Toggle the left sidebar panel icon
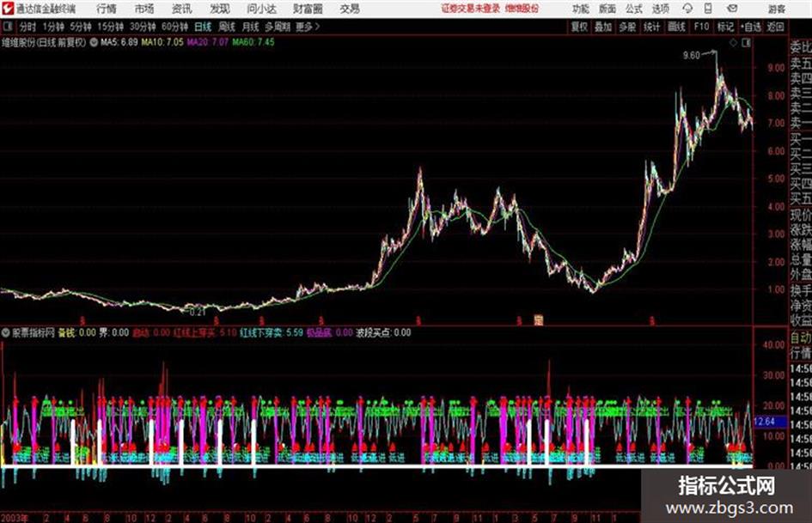812x523 pixels. 8,27
